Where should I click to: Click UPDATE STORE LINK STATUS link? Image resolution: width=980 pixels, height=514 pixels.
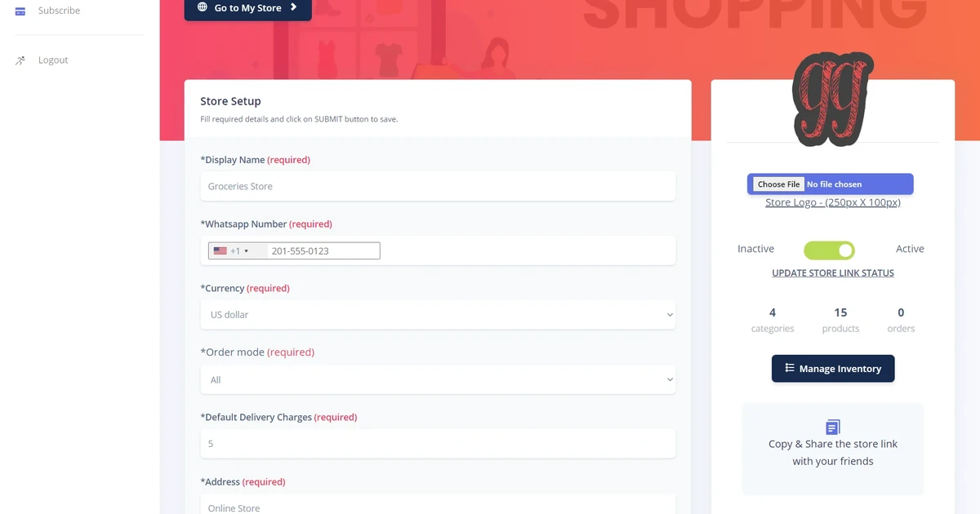[833, 273]
